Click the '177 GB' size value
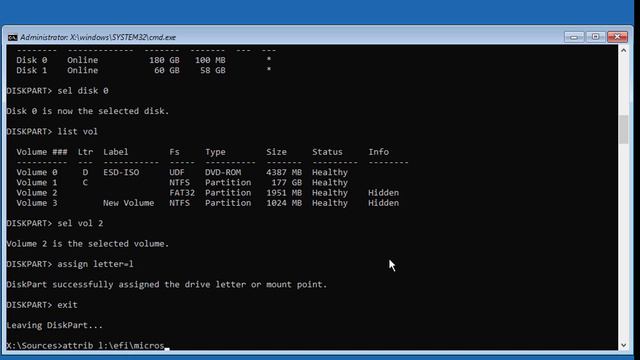The width and height of the screenshot is (640, 360). 287,182
